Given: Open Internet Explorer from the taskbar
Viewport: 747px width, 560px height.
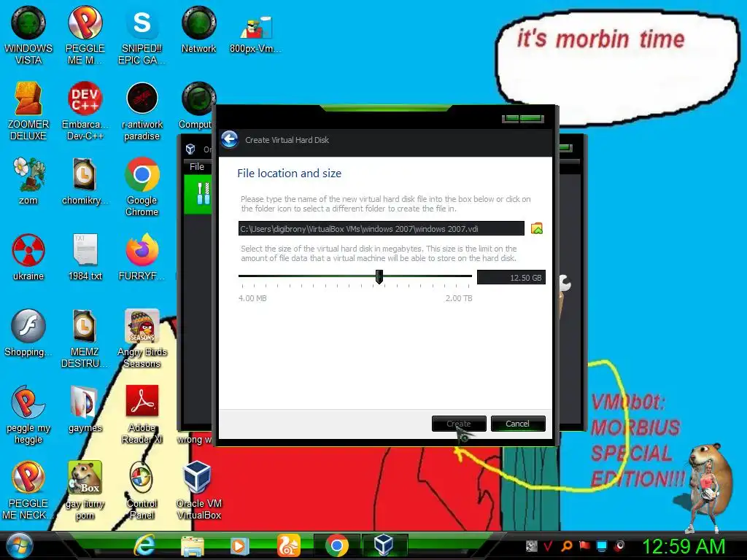Looking at the screenshot, I should pyautogui.click(x=145, y=545).
